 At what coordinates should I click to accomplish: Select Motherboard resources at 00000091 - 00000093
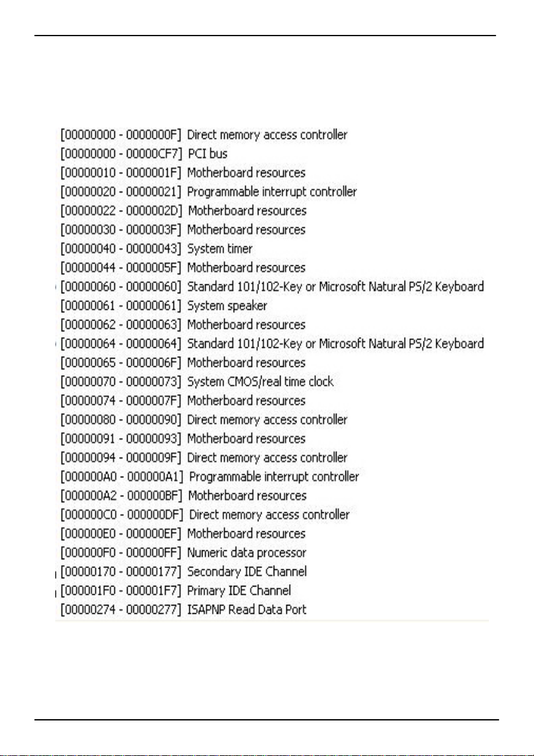tap(183, 439)
